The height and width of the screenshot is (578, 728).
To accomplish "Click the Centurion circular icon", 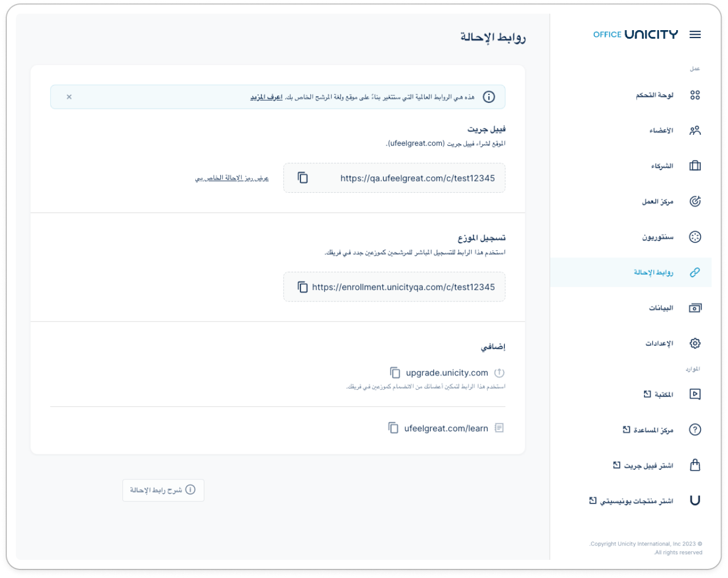I will 695,237.
